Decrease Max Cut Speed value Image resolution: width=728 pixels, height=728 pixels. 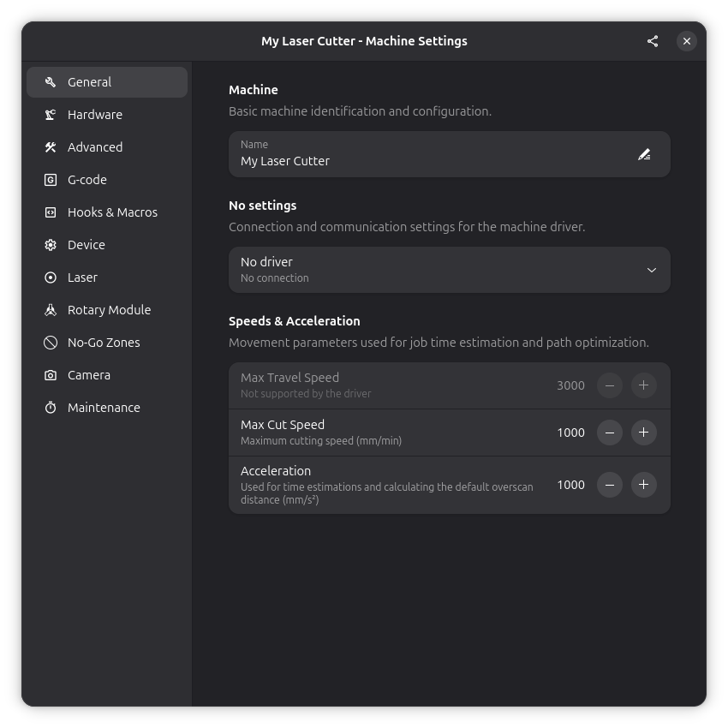pos(609,433)
